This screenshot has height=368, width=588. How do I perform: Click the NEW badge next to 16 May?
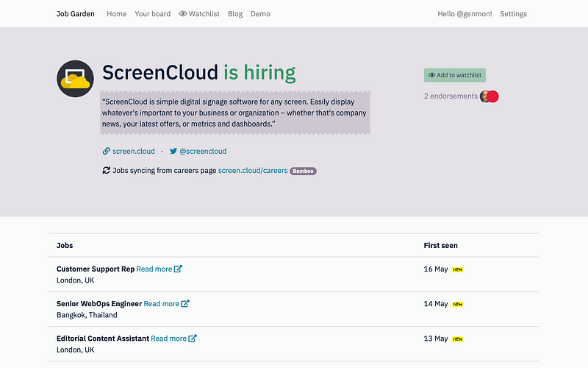tap(457, 269)
